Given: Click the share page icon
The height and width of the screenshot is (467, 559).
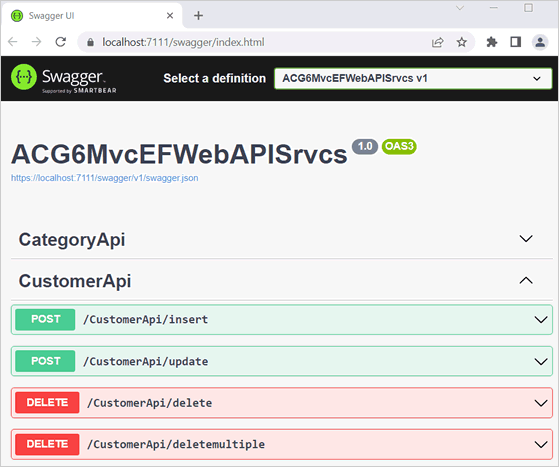Looking at the screenshot, I should point(437,42).
